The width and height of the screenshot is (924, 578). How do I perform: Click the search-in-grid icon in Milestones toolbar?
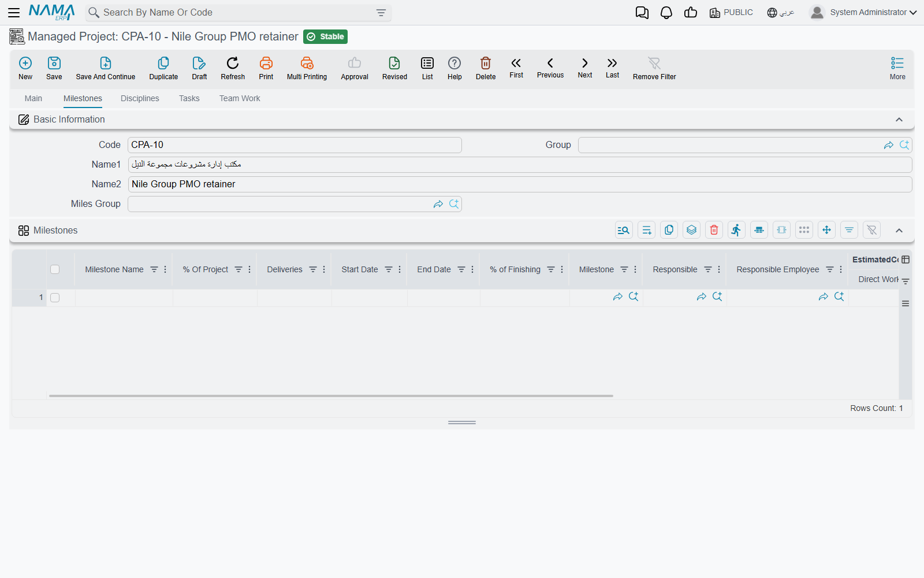(624, 230)
